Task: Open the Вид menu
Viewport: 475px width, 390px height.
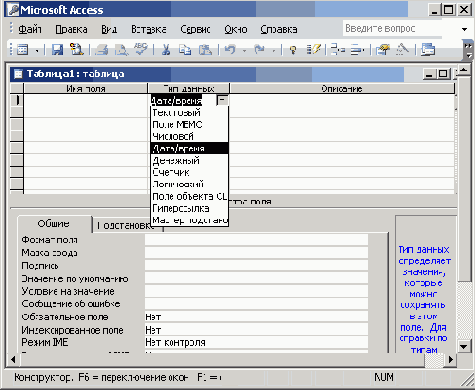Action: (109, 29)
